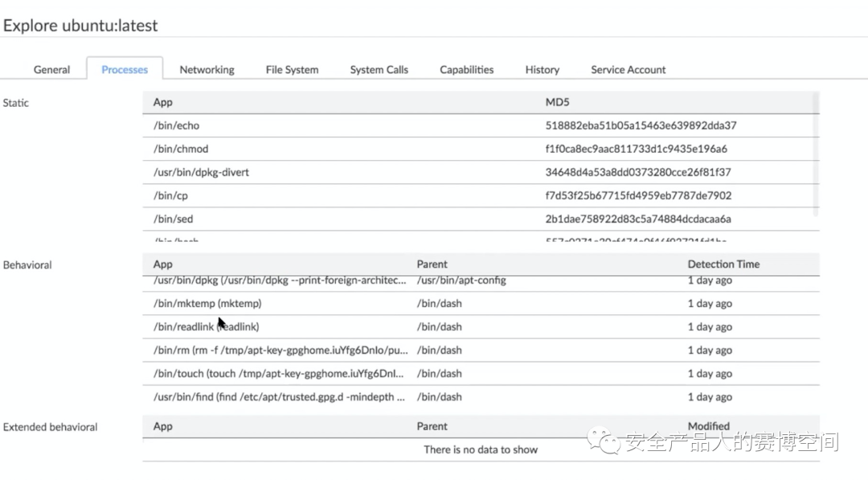Screen dimensions: 868x480
Task: Select the /bin/mktemp (mktemp) row
Action: [481, 303]
